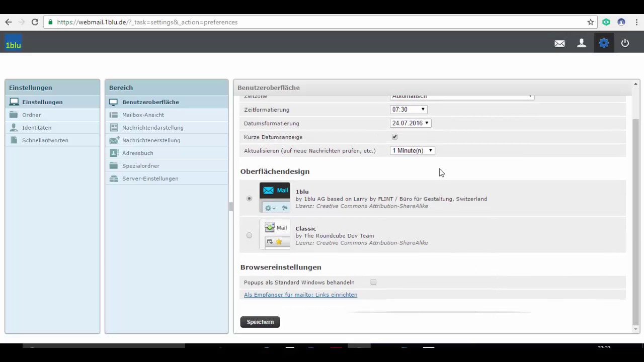Select the Classic skin radio button
The width and height of the screenshot is (644, 362).
click(x=249, y=235)
